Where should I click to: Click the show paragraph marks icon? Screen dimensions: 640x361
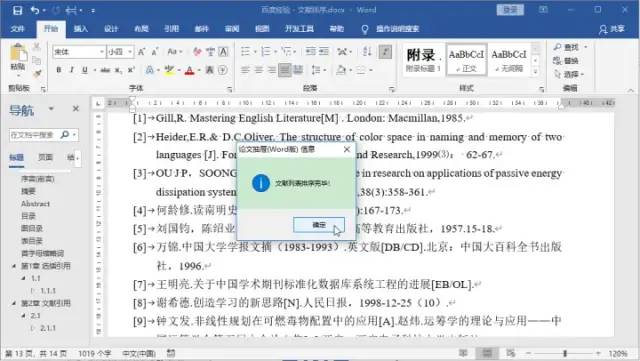(x=385, y=51)
